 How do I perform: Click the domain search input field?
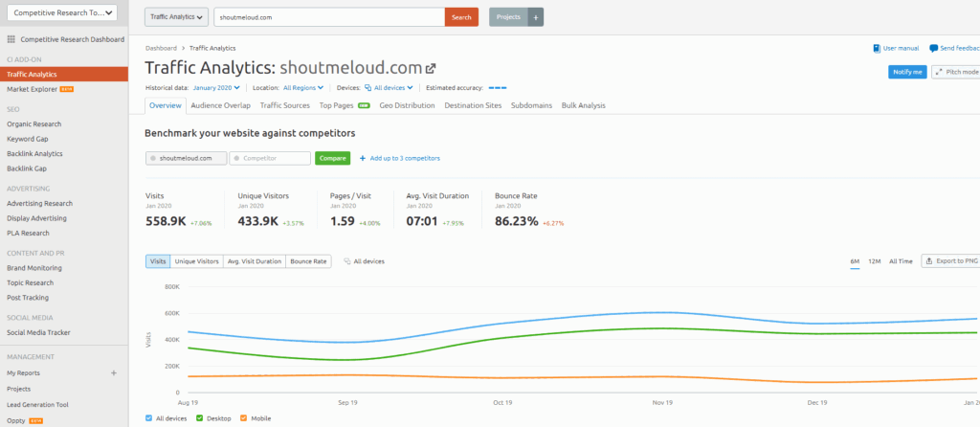[329, 17]
